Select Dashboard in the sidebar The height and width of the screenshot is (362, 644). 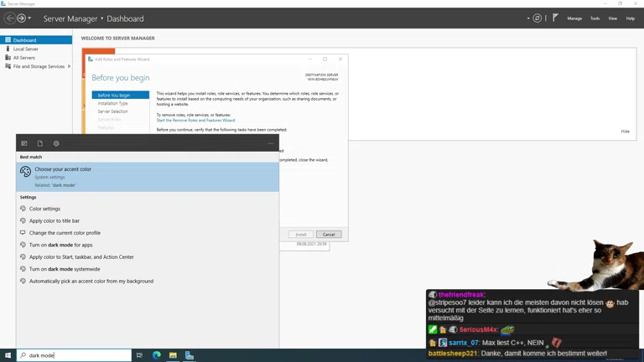(x=36, y=40)
